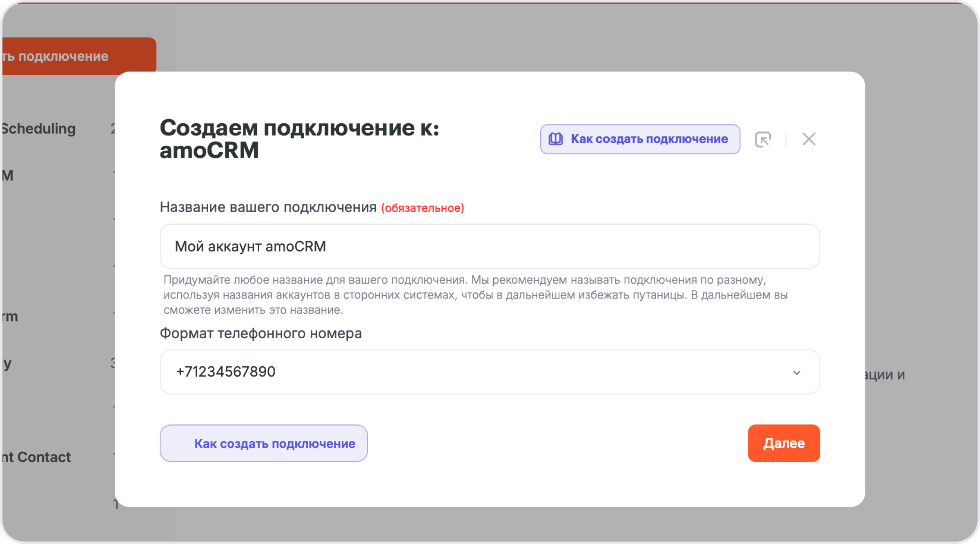Click the book icon in the top help button
This screenshot has width=980, height=544.
pyautogui.click(x=555, y=139)
